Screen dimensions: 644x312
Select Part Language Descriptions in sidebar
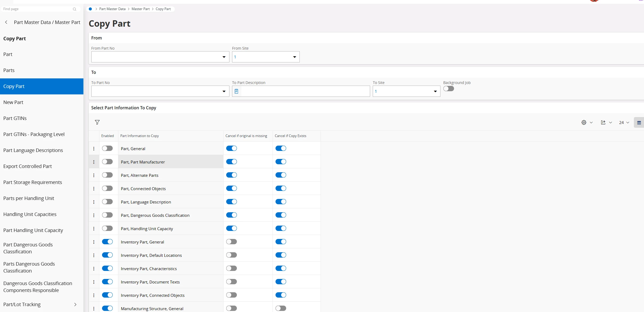click(33, 150)
